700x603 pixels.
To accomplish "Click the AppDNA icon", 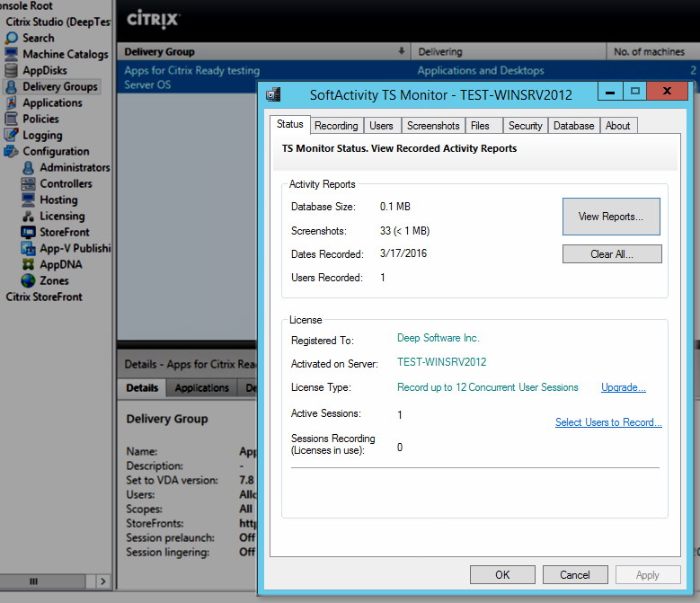I will click(28, 264).
